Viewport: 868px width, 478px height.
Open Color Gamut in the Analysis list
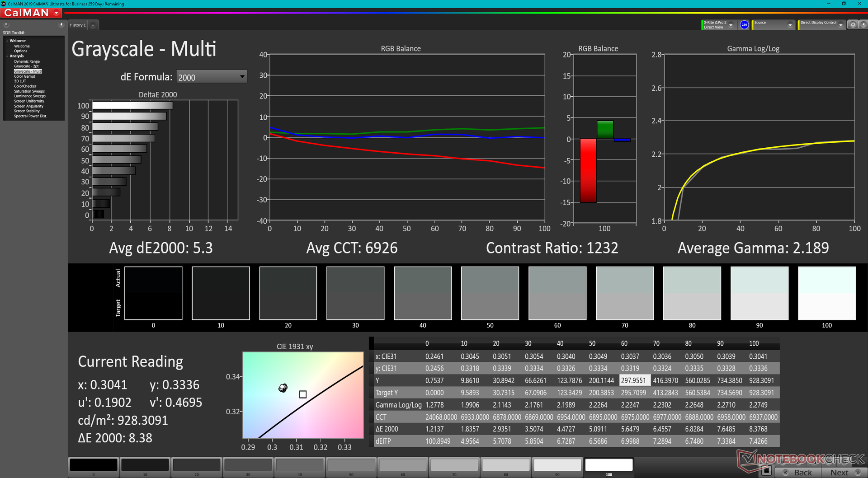pyautogui.click(x=24, y=76)
